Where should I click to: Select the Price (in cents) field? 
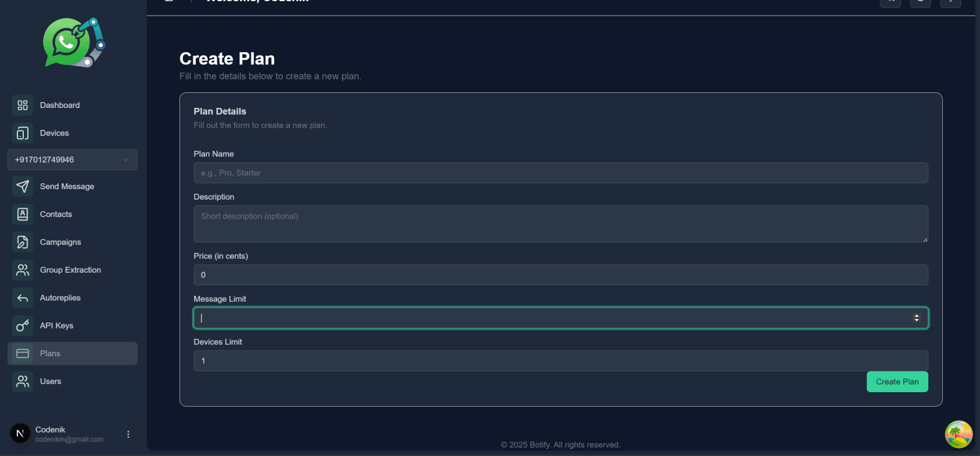pos(561,275)
